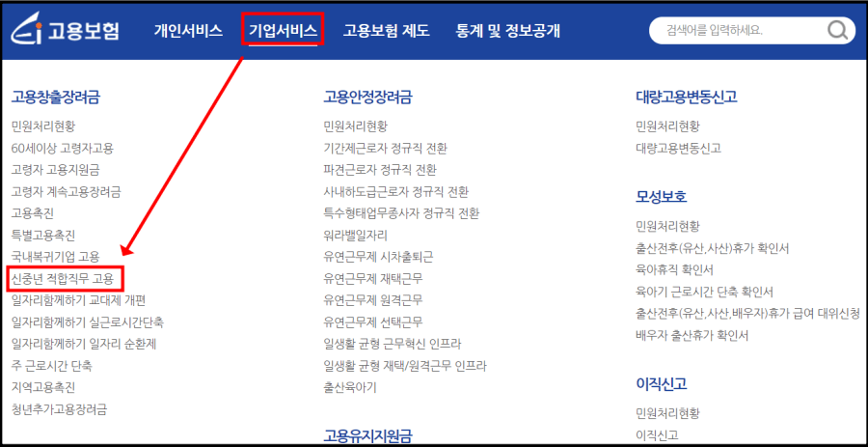Go to 고령자 계속고용장려금
Screen dimensions: 868x447
click(x=66, y=192)
